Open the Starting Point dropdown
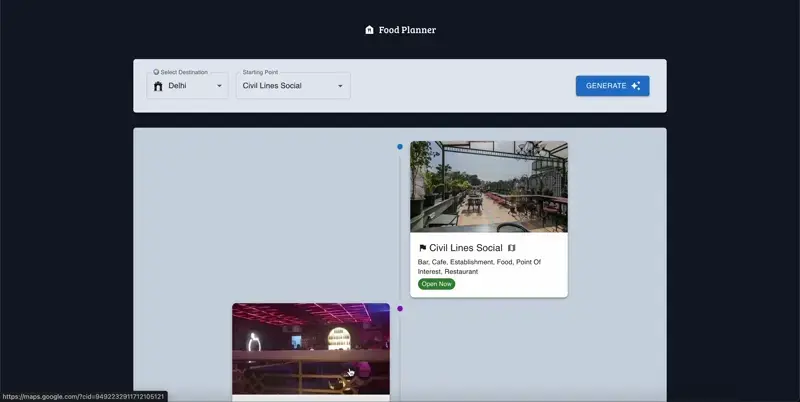 point(293,86)
